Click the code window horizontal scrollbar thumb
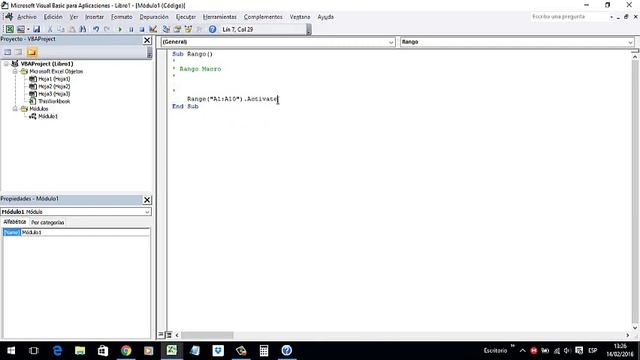Screen dimensions: 640x360 coord(207,335)
